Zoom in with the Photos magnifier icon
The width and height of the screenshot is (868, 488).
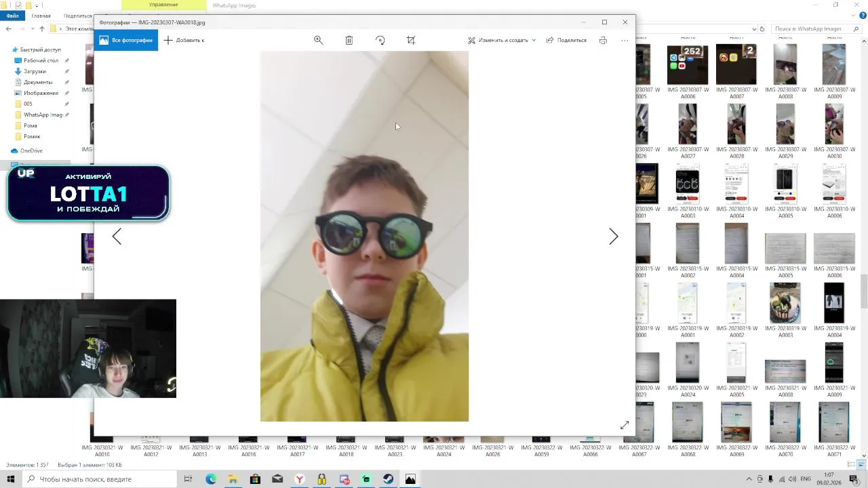click(318, 40)
